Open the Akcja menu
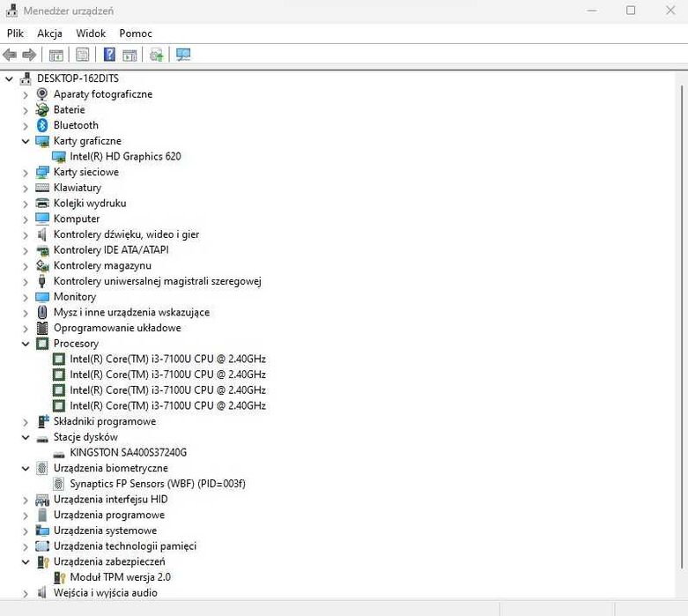 [49, 33]
